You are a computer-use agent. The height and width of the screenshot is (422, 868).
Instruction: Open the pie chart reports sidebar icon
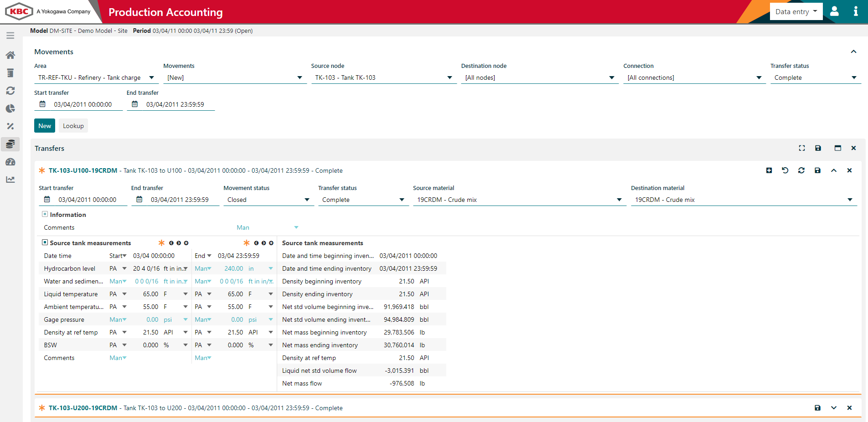tap(10, 108)
